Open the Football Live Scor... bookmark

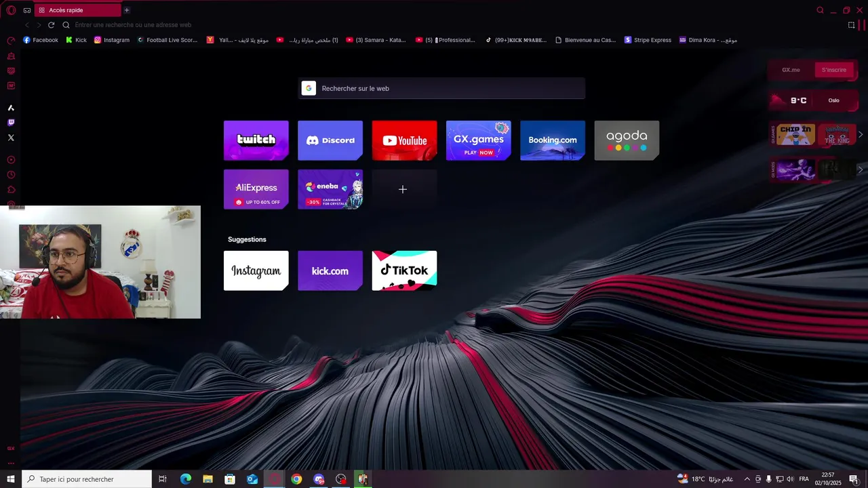pyautogui.click(x=167, y=40)
